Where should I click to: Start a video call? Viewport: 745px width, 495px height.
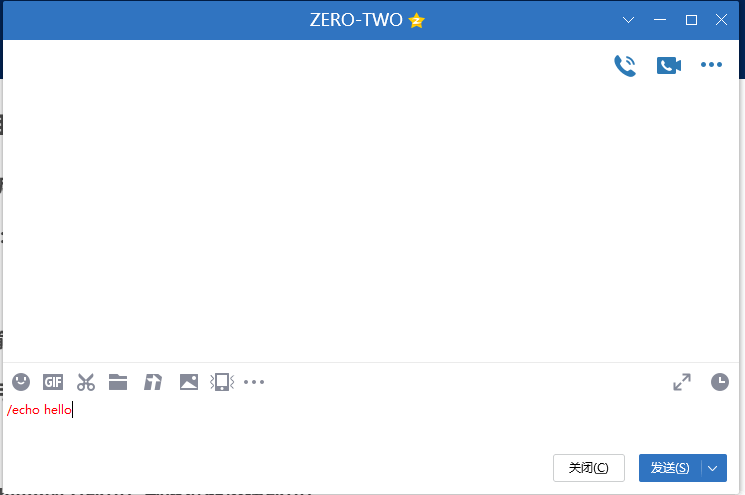pyautogui.click(x=669, y=66)
